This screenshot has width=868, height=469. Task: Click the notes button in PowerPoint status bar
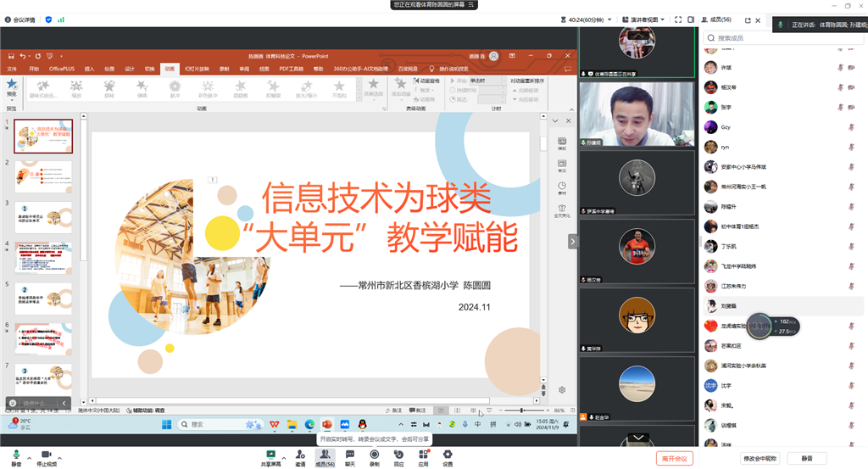pyautogui.click(x=393, y=410)
